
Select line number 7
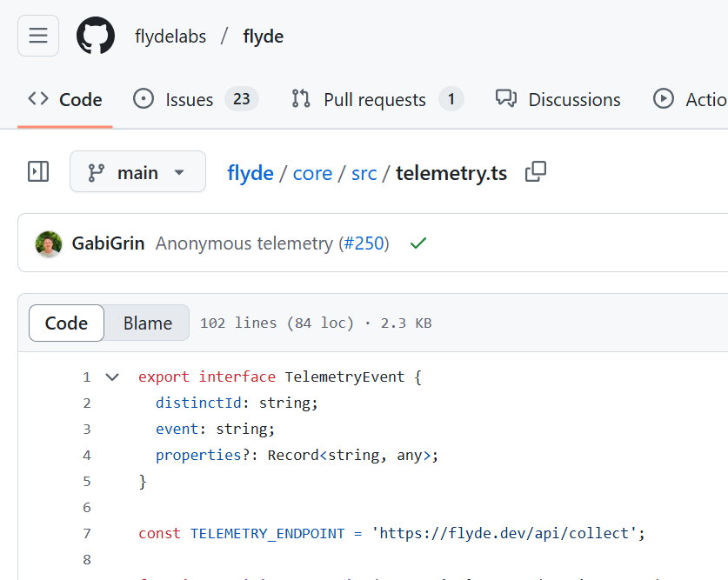click(87, 534)
